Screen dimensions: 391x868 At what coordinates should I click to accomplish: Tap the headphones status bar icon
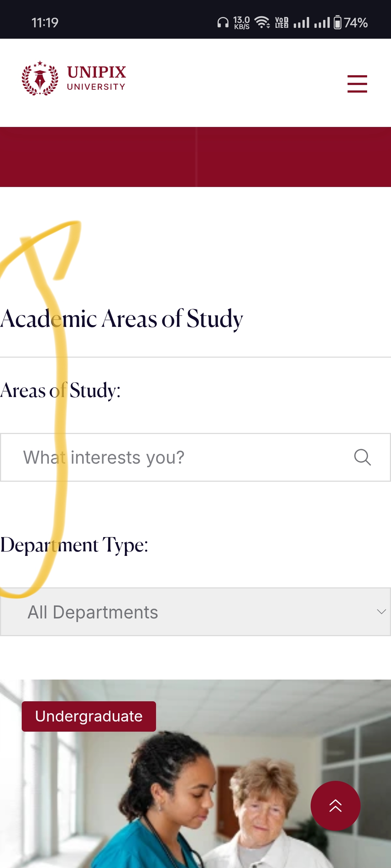pyautogui.click(x=223, y=23)
